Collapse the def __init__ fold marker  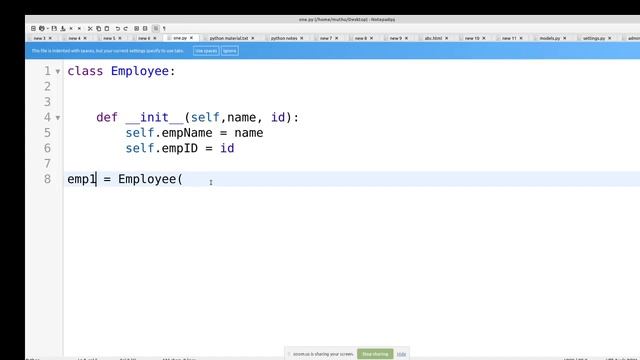58,118
